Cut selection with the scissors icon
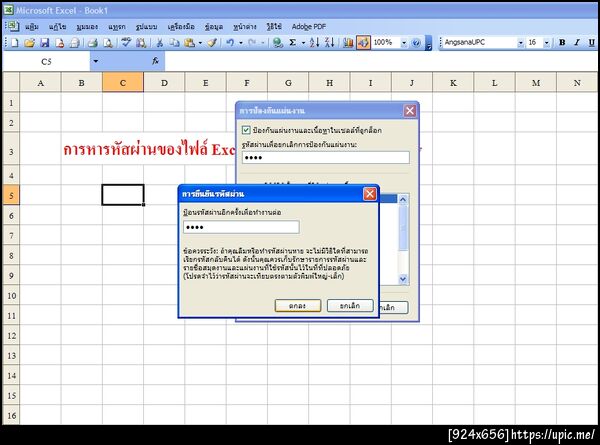Viewport: 600px width, 445px height. click(159, 42)
